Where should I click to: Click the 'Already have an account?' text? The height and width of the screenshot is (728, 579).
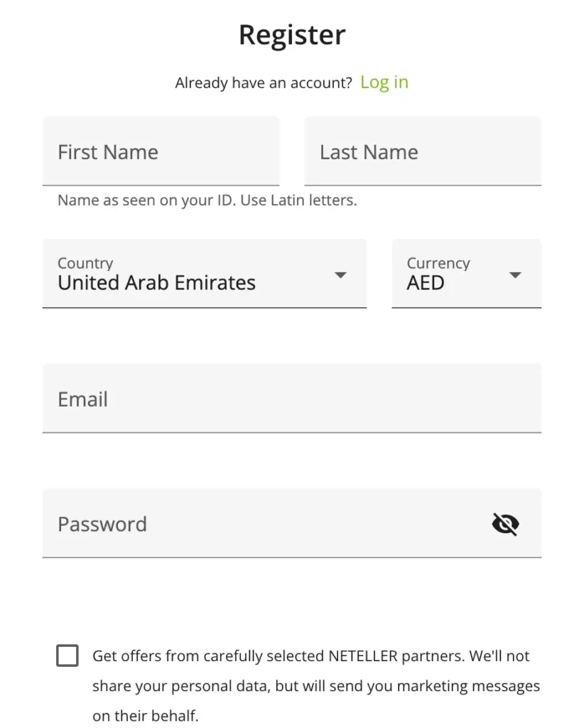(264, 83)
